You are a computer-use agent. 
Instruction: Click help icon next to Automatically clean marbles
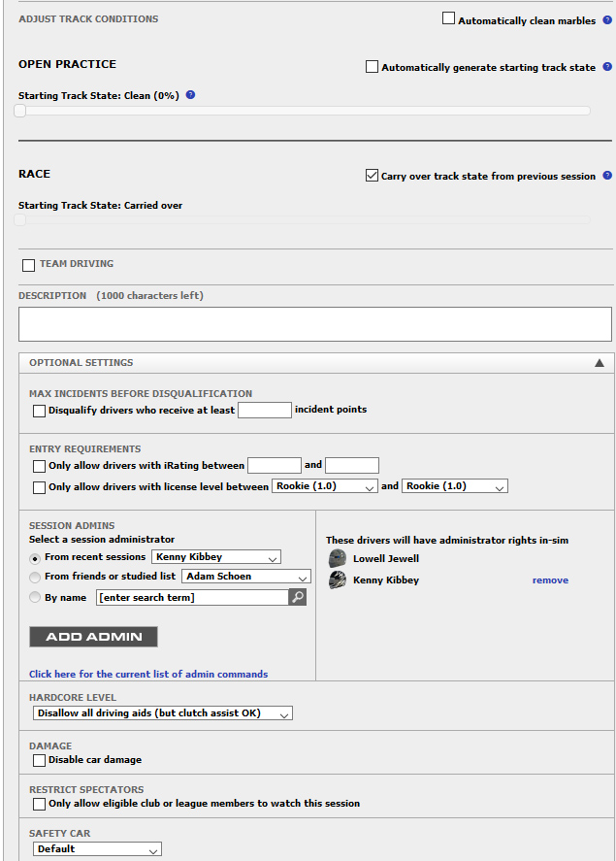[606, 19]
